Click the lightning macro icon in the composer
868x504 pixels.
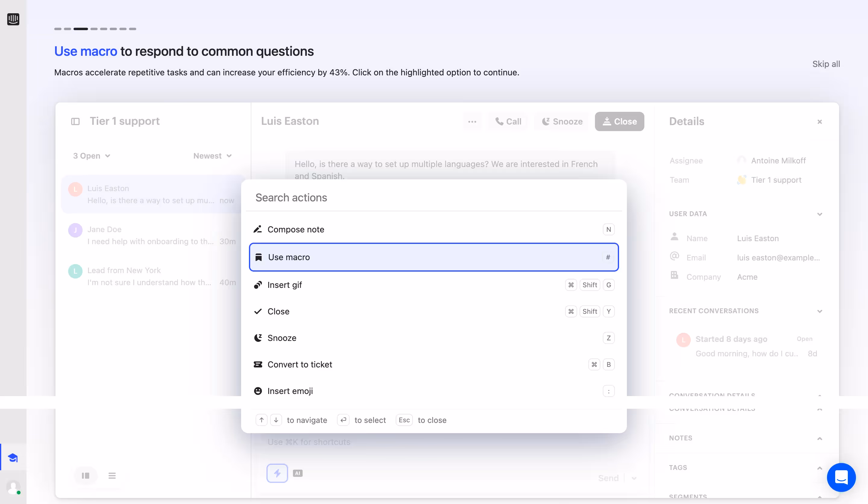277,473
